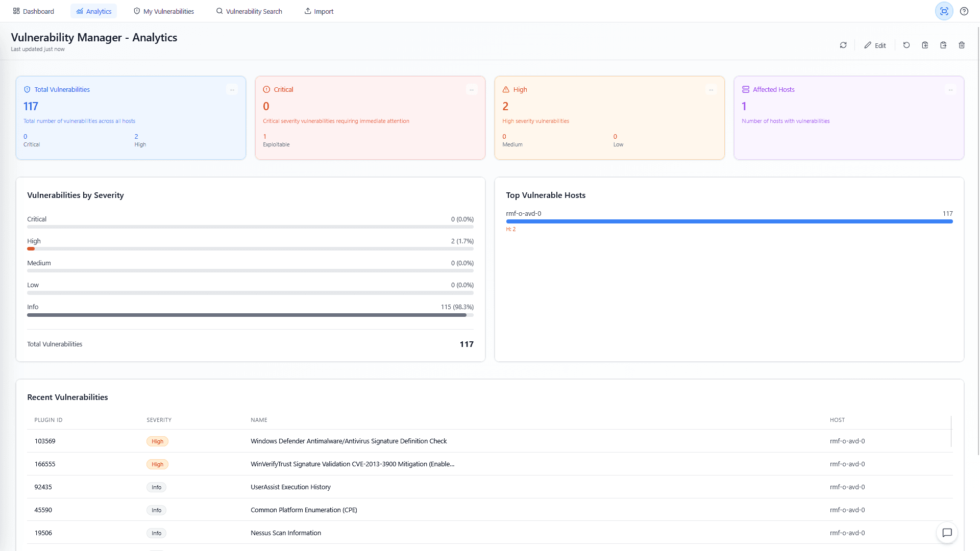Refresh the analytics dashboard data
The image size is (980, 551).
[843, 45]
